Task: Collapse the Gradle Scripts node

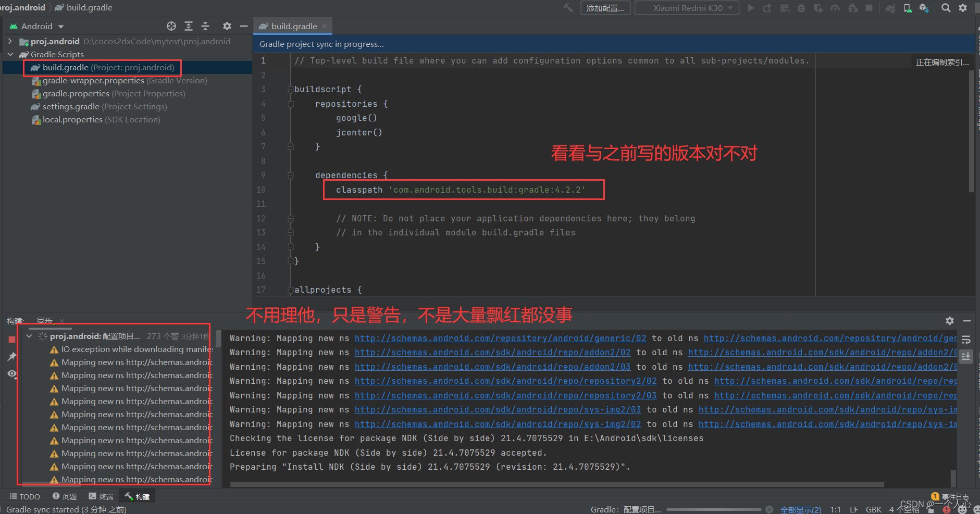Action: 10,54
